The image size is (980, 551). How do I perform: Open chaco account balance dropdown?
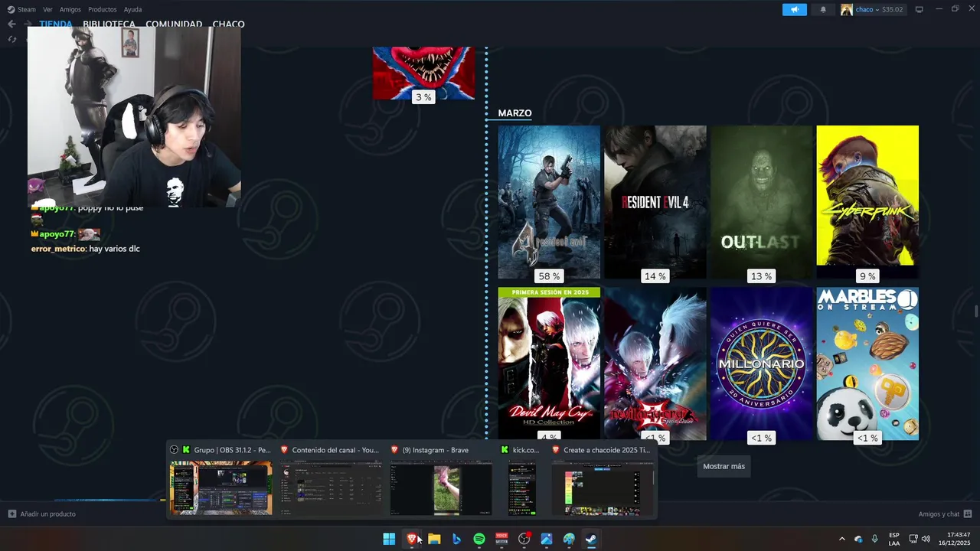pos(880,9)
